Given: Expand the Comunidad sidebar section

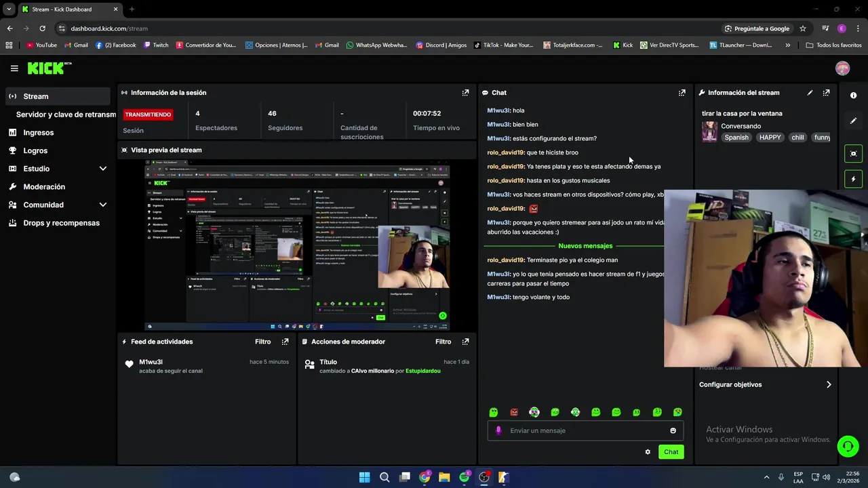Looking at the screenshot, I should 103,205.
